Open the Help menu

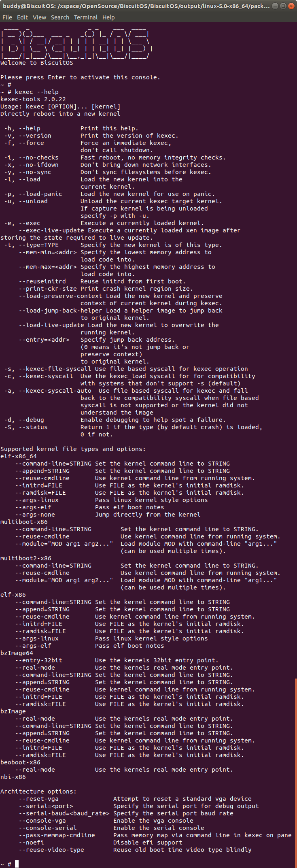pos(108,17)
